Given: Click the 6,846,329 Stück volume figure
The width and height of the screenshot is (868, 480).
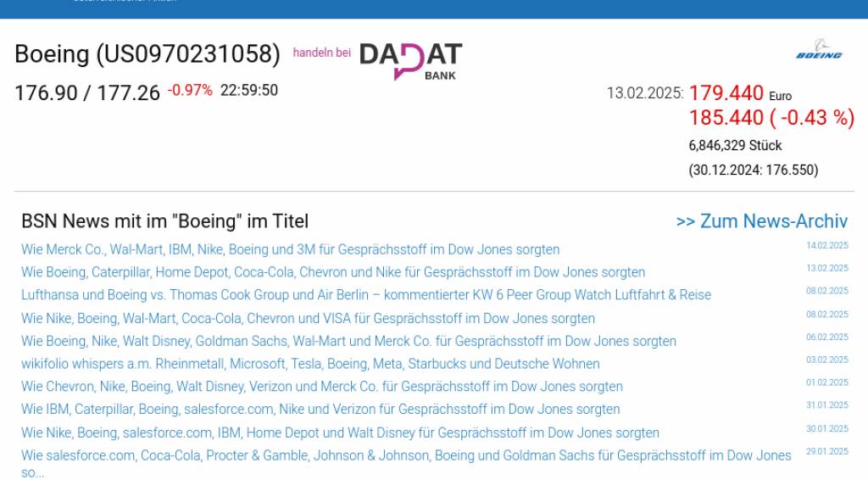Looking at the screenshot, I should click(x=735, y=146).
